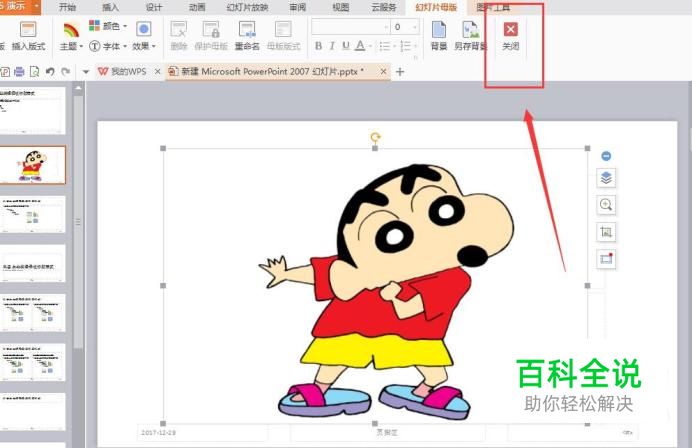This screenshot has height=448, width=692.
Task: Click the 页脚区 footer placeholder
Action: tap(387, 433)
